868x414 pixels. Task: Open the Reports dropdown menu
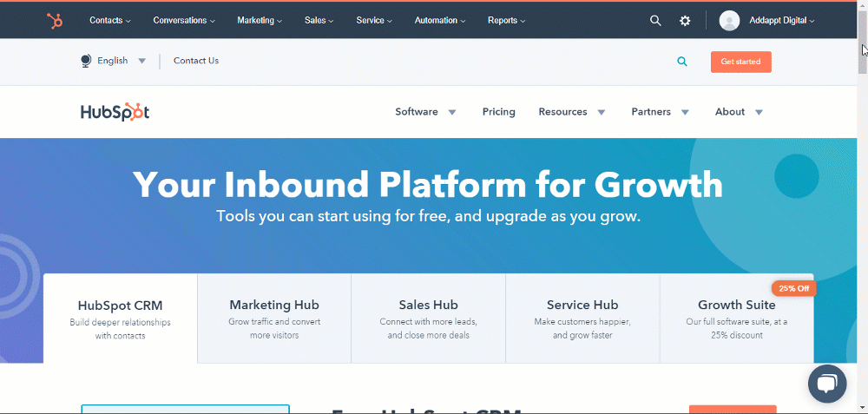tap(506, 21)
